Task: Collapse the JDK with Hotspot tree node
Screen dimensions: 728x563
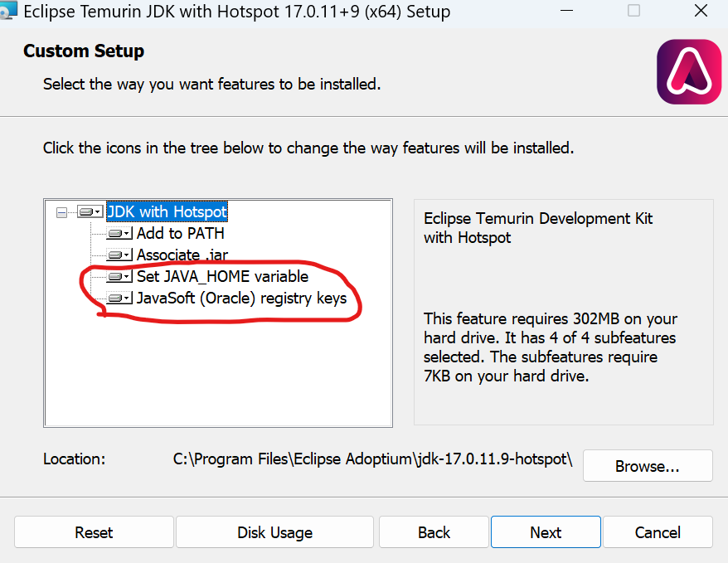Action: pos(61,212)
